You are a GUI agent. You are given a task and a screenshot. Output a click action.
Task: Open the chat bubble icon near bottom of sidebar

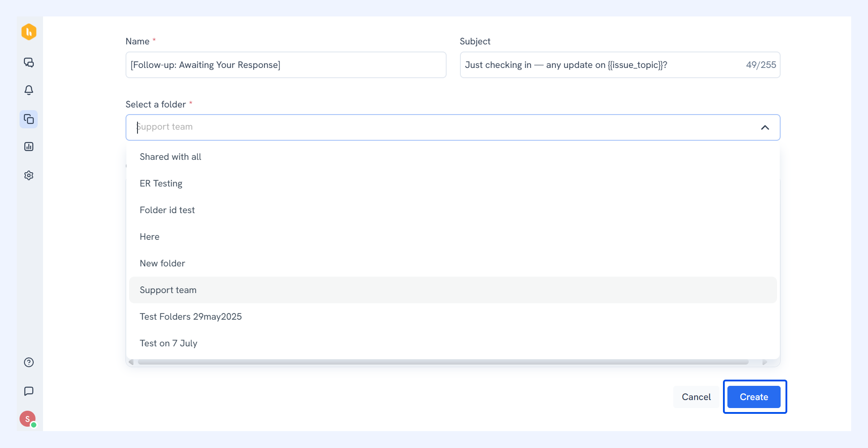click(x=29, y=391)
